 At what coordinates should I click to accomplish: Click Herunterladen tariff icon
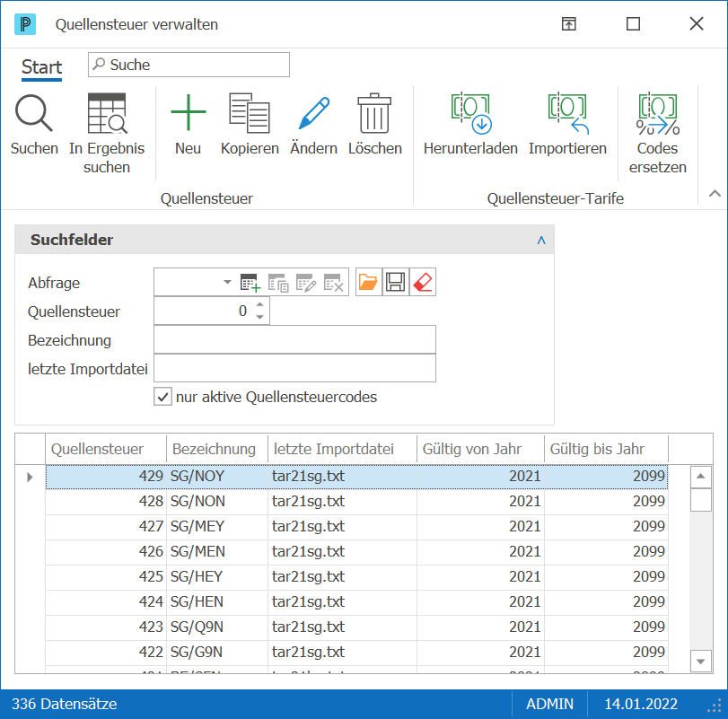(470, 114)
